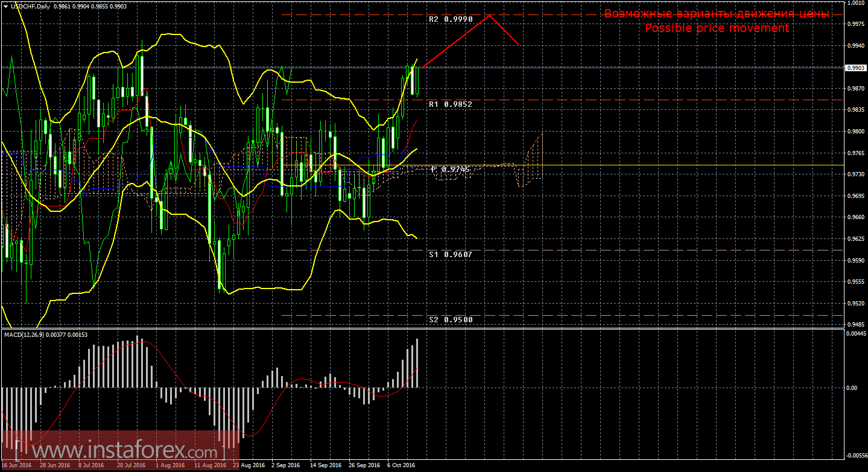868x472 pixels.
Task: Click the 23 Aug 2016 date label
Action: click(x=249, y=466)
